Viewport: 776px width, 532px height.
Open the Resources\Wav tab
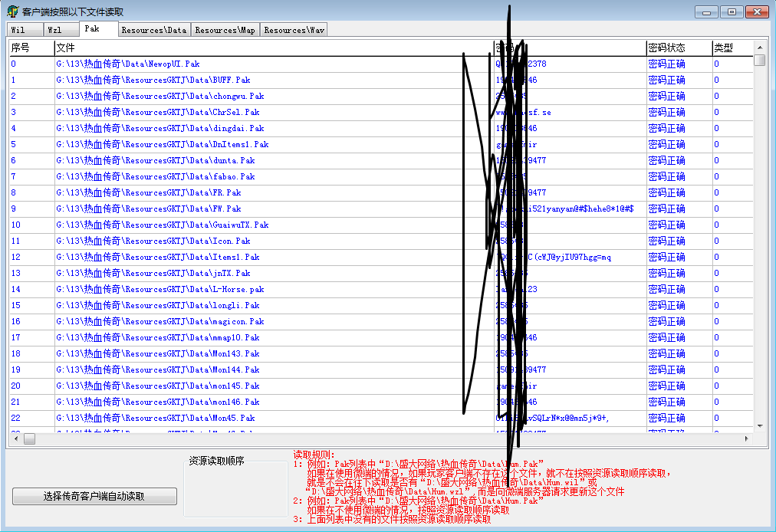[x=294, y=30]
